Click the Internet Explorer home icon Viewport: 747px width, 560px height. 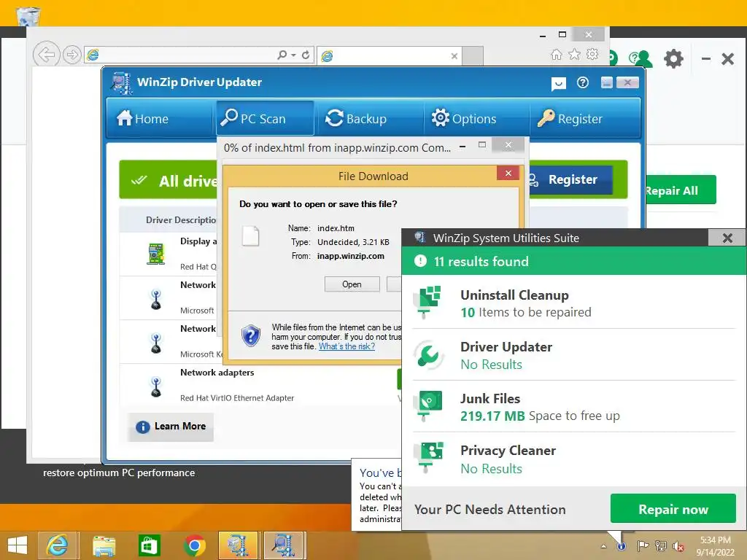click(556, 54)
